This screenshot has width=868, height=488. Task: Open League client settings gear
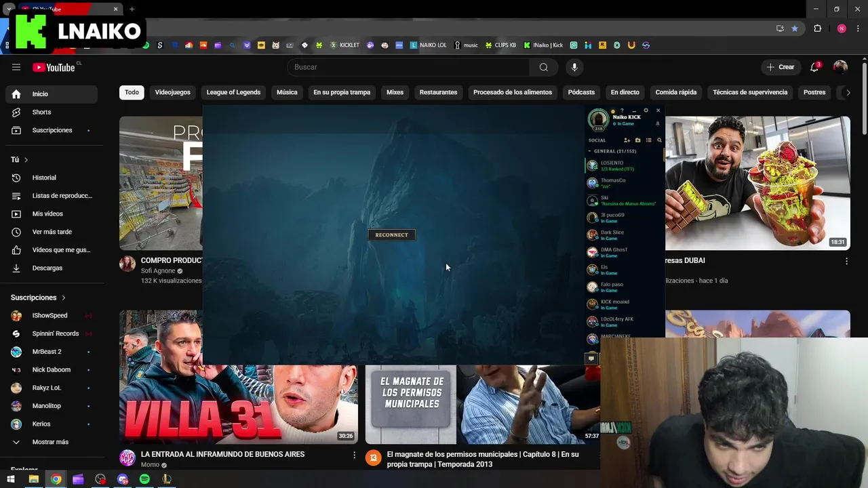point(646,110)
